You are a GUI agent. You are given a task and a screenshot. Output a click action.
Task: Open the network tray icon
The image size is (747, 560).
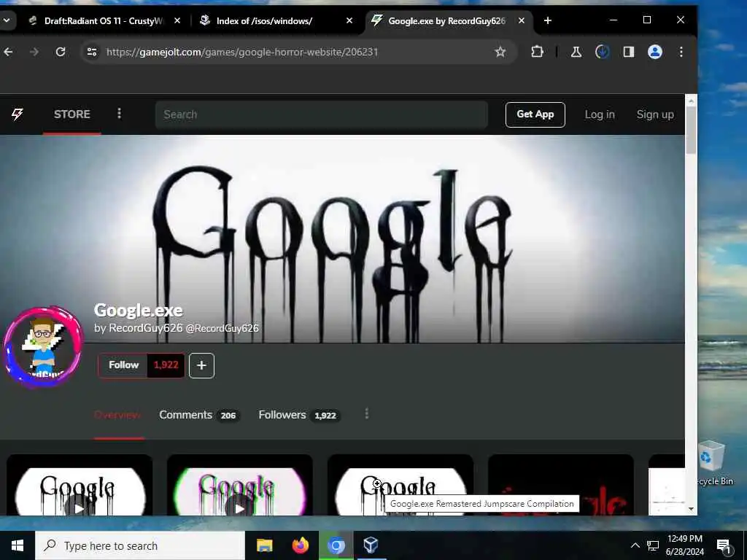[x=653, y=545]
